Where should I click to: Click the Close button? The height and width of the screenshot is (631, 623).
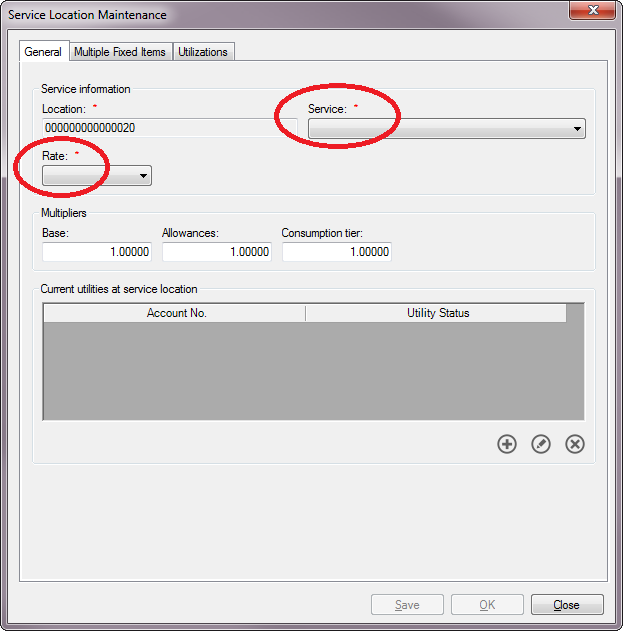pos(567,604)
